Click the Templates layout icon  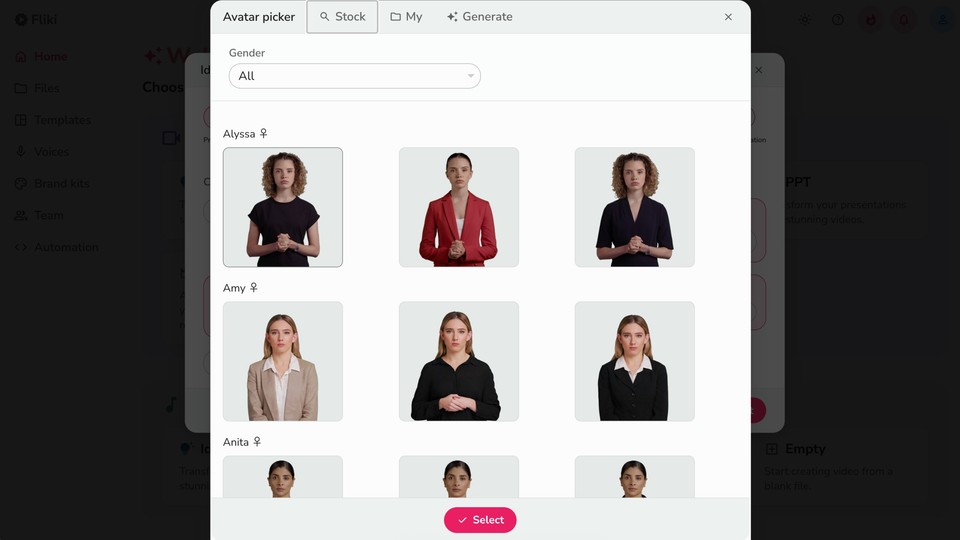[x=21, y=120]
